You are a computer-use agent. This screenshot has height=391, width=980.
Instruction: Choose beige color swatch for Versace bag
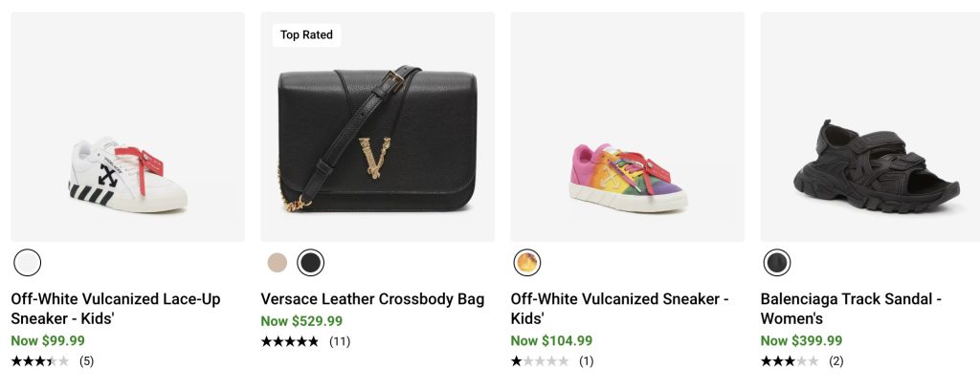click(278, 262)
